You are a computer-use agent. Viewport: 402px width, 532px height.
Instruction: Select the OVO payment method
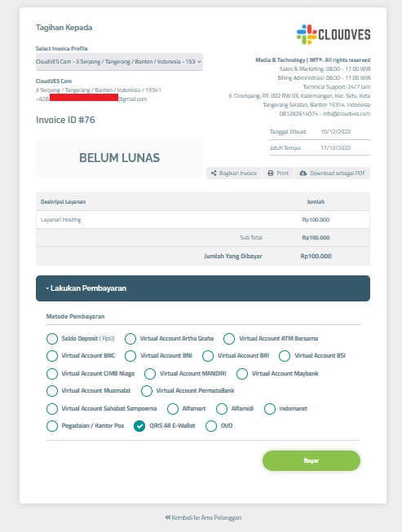click(x=211, y=426)
